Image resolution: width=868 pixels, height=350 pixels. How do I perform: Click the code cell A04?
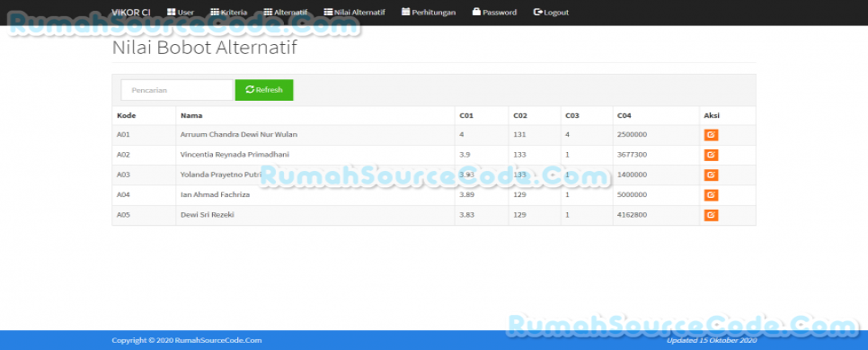click(123, 194)
